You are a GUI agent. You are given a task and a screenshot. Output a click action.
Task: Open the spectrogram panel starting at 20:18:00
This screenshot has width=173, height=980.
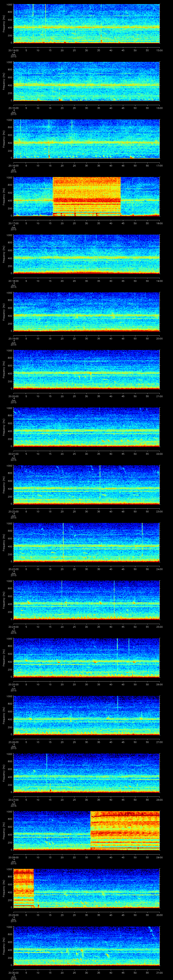[86, 254]
